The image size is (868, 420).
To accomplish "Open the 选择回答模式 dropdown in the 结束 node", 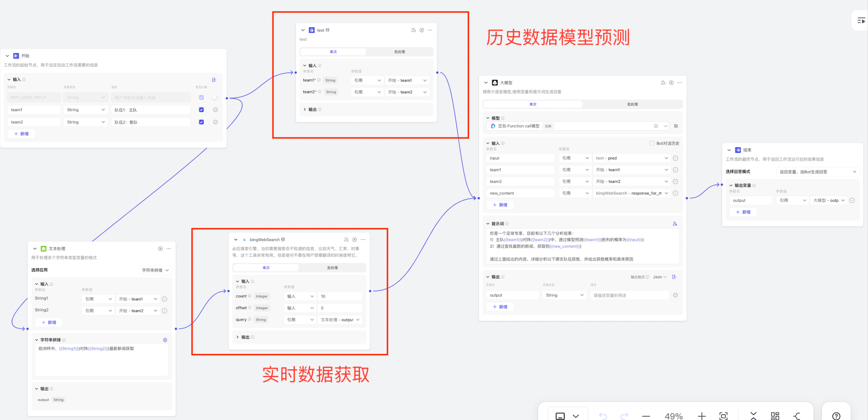I will point(817,172).
